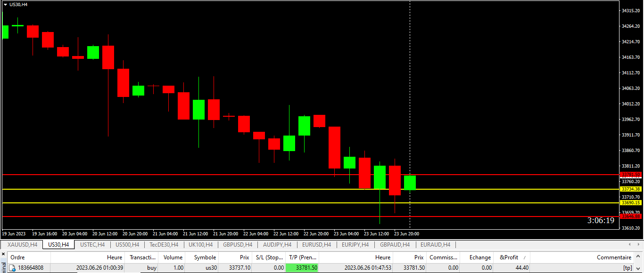Viewport: 644px width, 273px height.
Task: Open the US30,H4 chart dropdown arrow
Action: 5,4
